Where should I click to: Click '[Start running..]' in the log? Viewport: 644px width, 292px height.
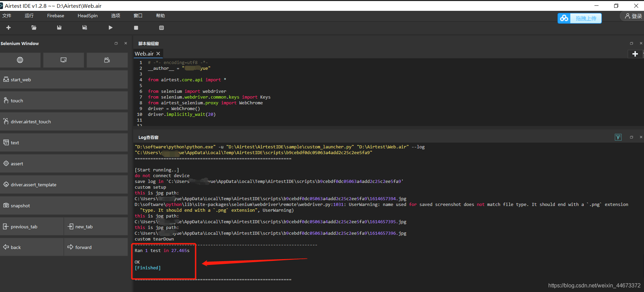[157, 170]
